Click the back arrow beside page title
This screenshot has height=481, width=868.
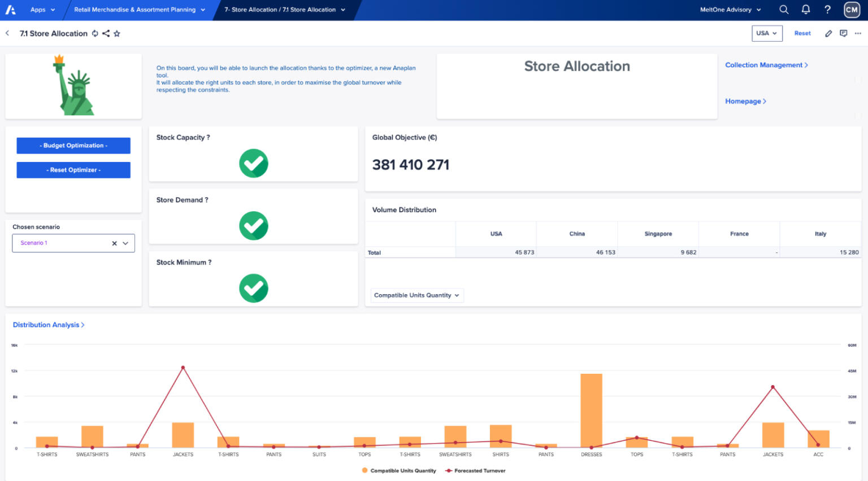[x=7, y=33]
